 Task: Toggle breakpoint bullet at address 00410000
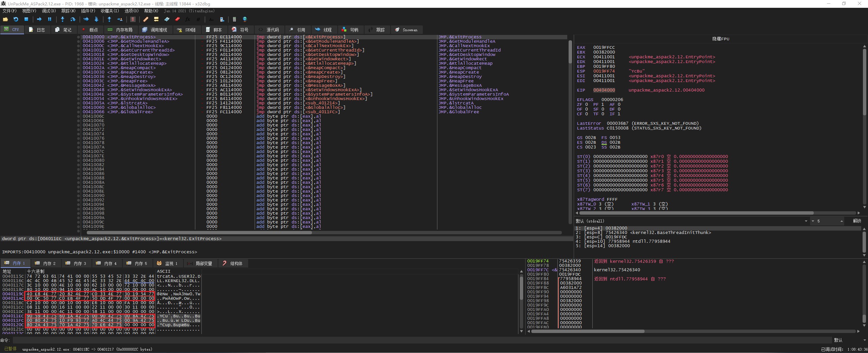click(79, 37)
